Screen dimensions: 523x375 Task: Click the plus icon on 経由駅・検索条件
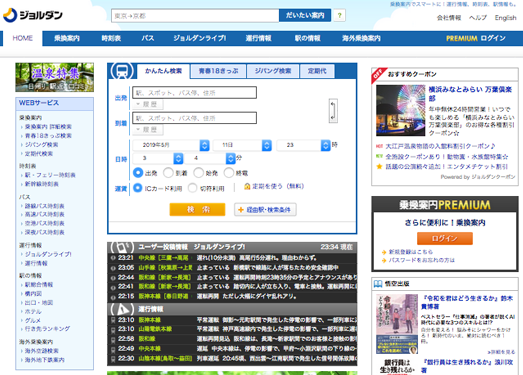click(x=240, y=210)
